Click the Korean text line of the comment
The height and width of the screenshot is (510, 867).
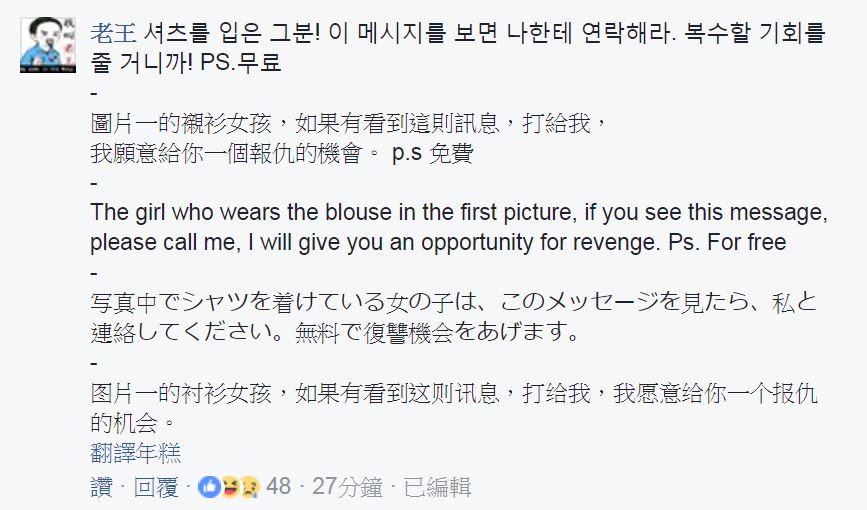[x=470, y=30]
